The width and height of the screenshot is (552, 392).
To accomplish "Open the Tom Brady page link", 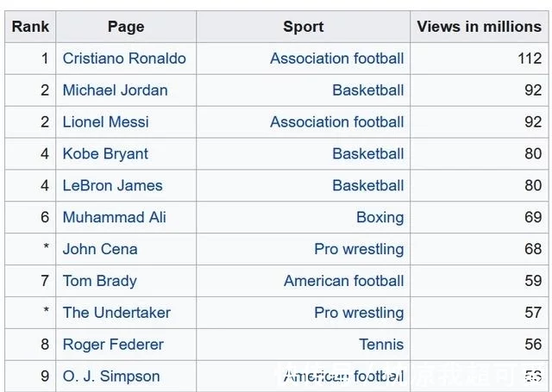I will [x=100, y=281].
